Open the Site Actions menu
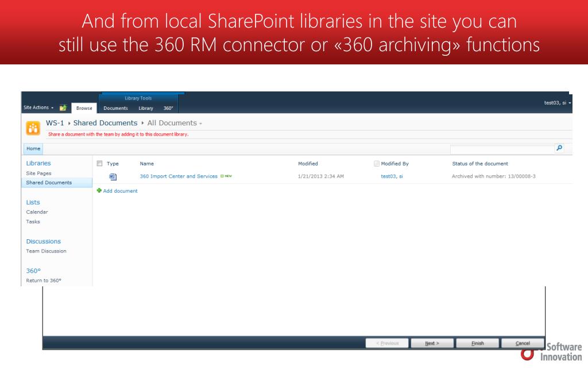The width and height of the screenshot is (588, 368). point(38,108)
